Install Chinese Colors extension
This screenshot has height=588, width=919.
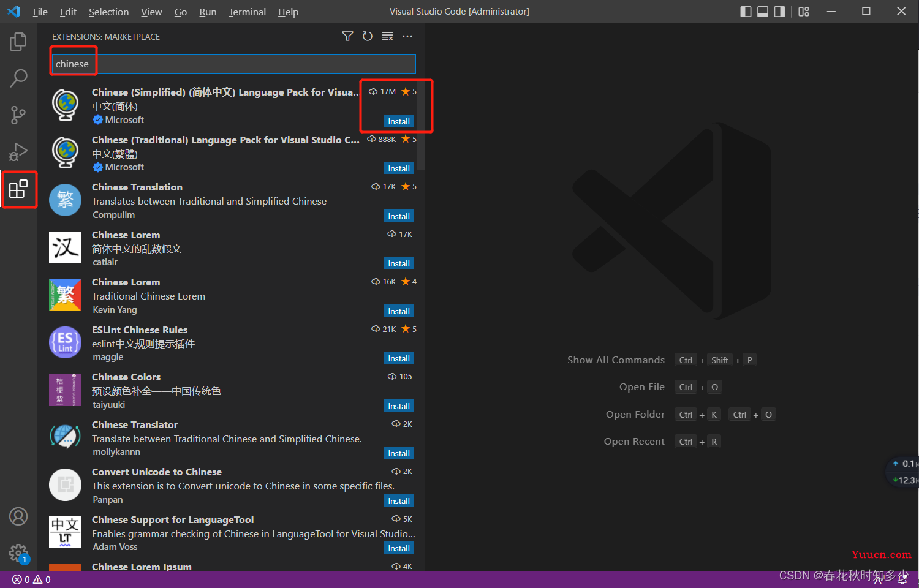(399, 406)
